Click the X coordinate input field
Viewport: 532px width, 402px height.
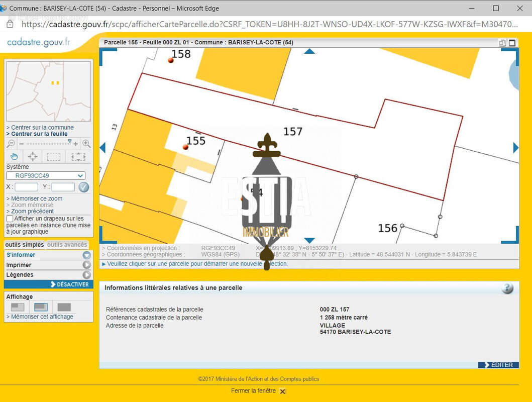pyautogui.click(x=26, y=187)
